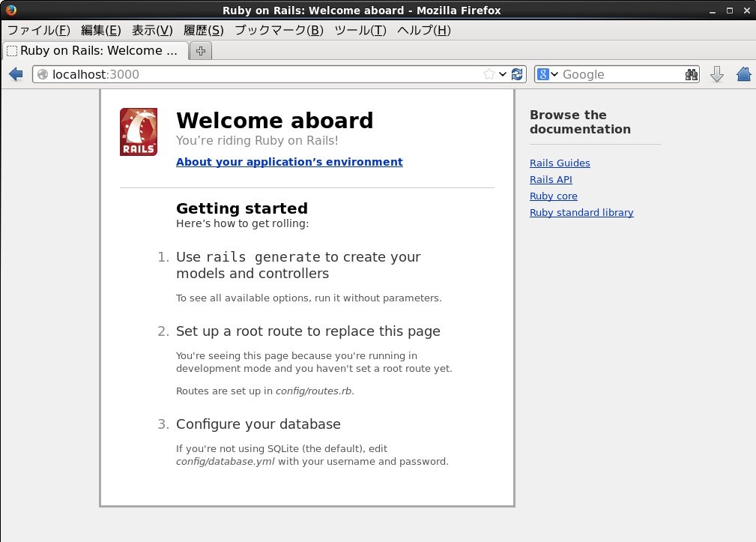Click the Getting started heading
Viewport: 756px width, 542px height.
(241, 208)
